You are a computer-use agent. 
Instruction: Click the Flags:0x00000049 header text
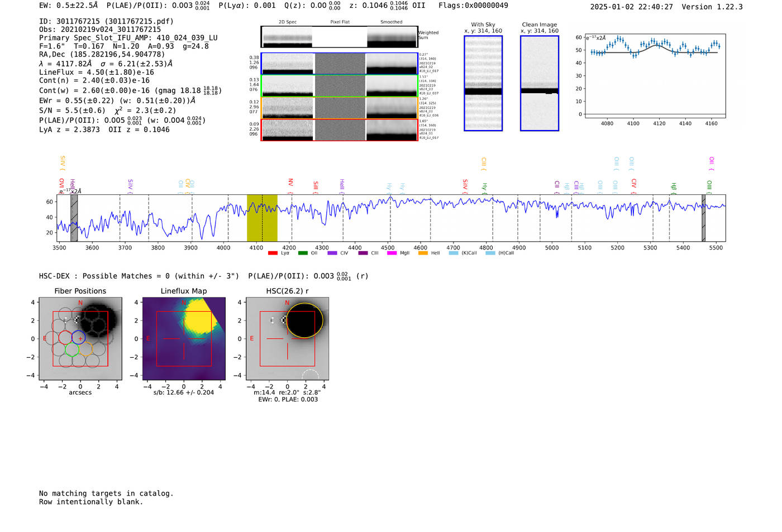click(473, 6)
